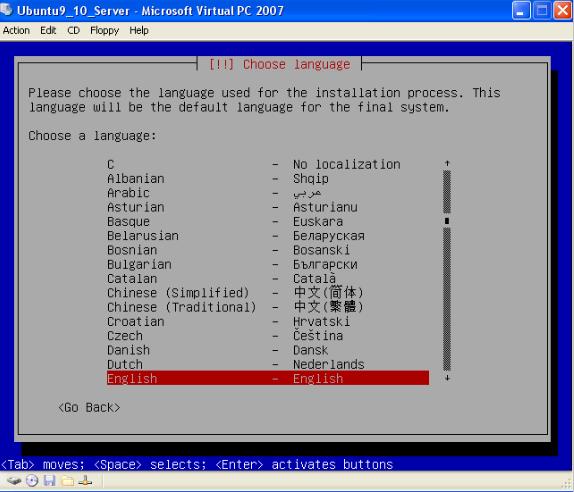Select the C no localization option
Screen dimensions: 574x492
click(x=268, y=164)
